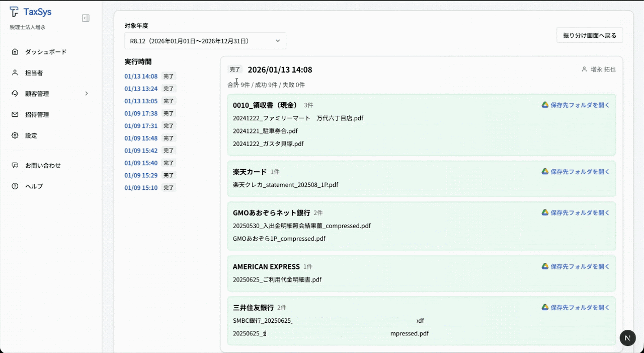Open the 対象年度 year dropdown
This screenshot has width=644, height=353.
tap(205, 41)
